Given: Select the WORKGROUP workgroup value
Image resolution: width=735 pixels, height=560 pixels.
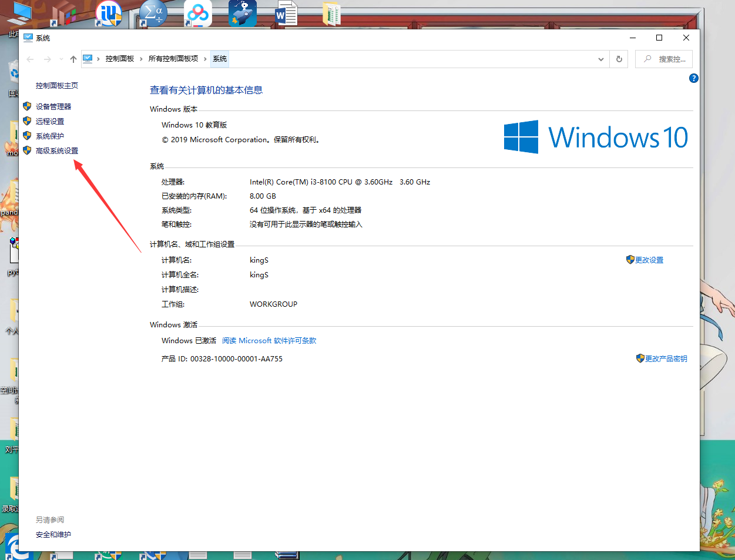Looking at the screenshot, I should tap(273, 304).
